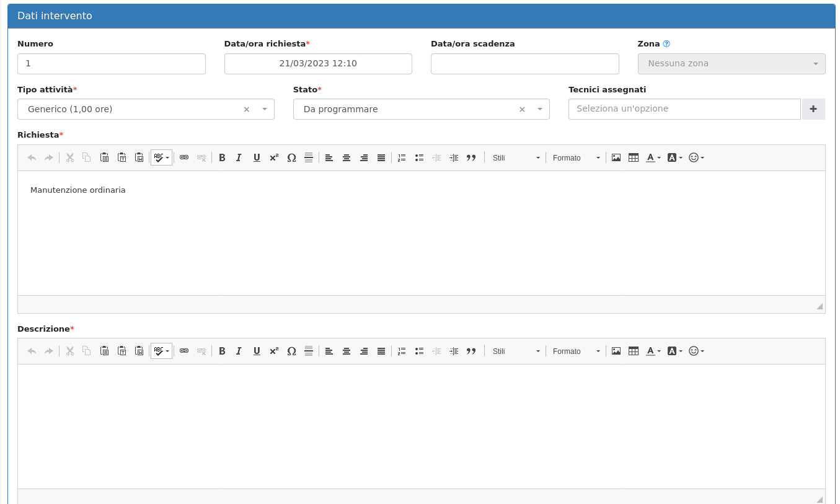Open Formato dropdown in Descrizione editor
This screenshot has width=840, height=504.
[576, 351]
